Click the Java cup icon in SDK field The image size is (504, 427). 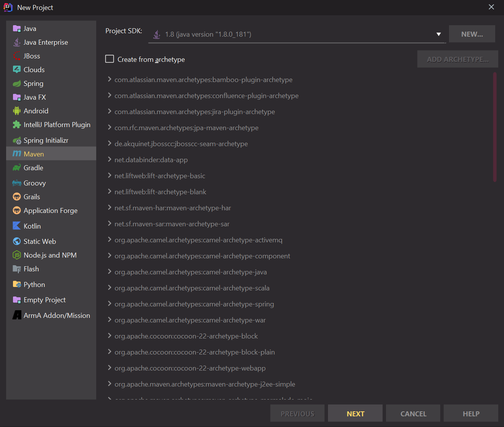click(x=157, y=34)
